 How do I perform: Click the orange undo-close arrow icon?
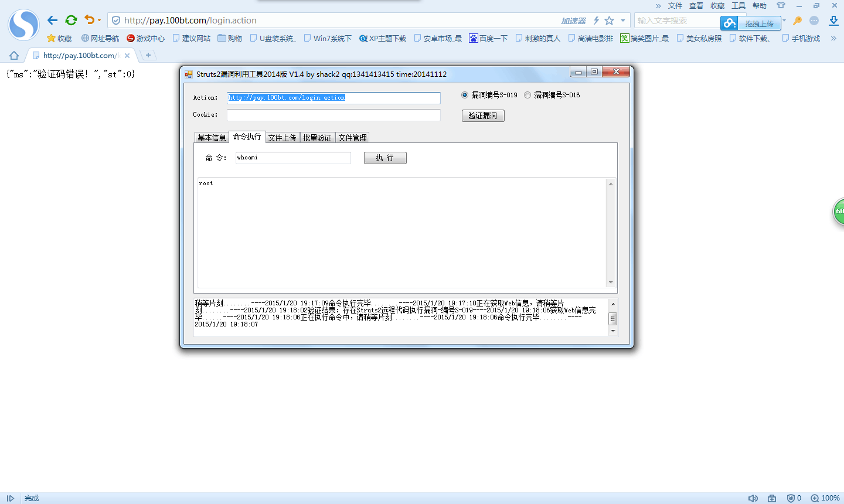pyautogui.click(x=89, y=20)
